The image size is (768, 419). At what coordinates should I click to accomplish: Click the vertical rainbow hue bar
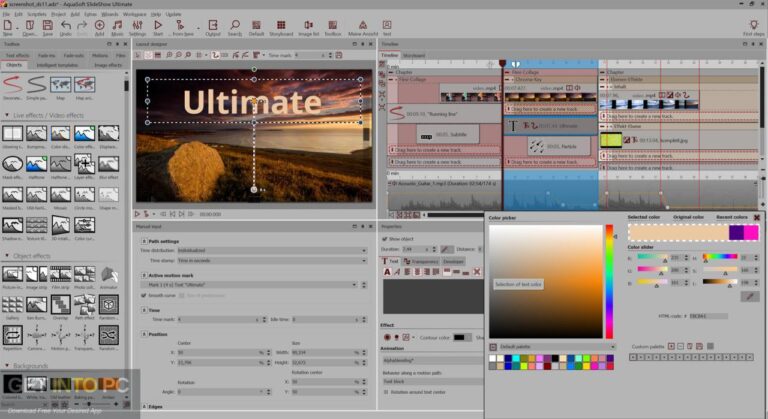[x=609, y=282]
